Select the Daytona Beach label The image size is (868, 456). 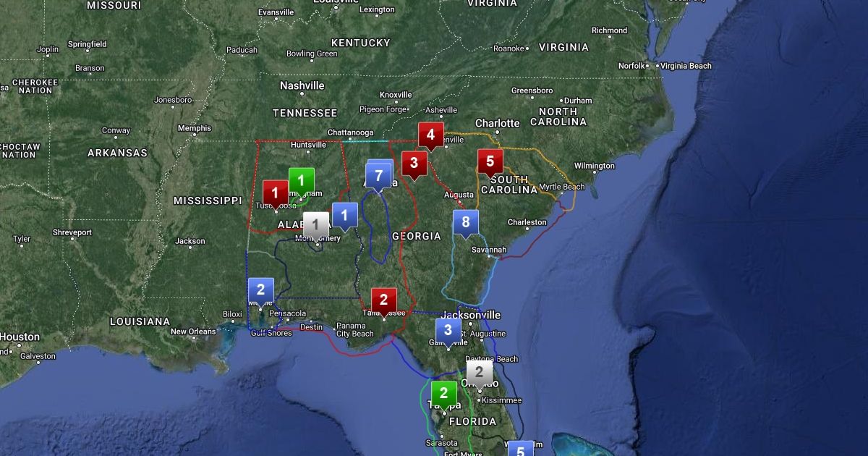coord(491,359)
